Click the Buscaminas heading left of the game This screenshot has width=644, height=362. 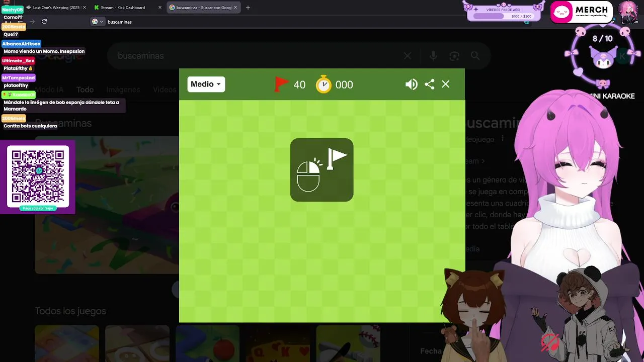coord(63,123)
